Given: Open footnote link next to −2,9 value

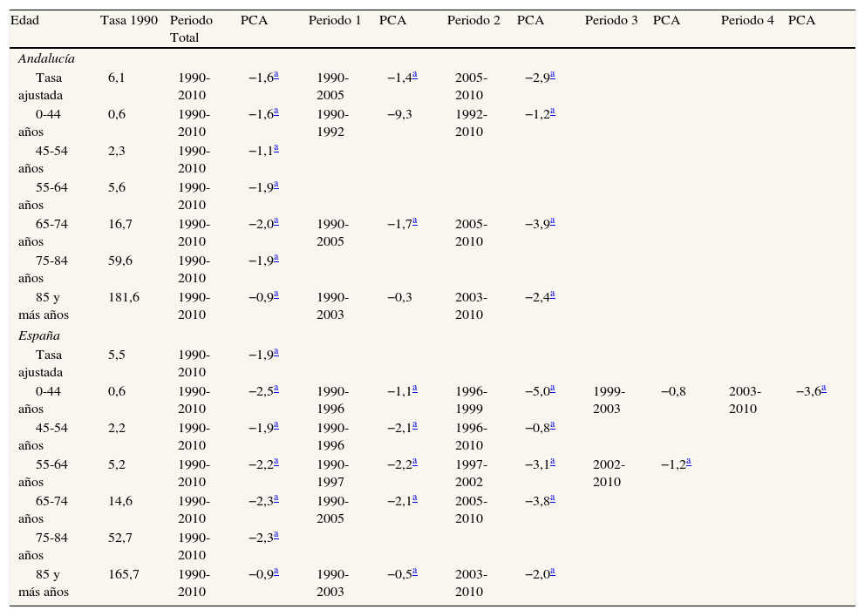Looking at the screenshot, I should click(x=553, y=76).
